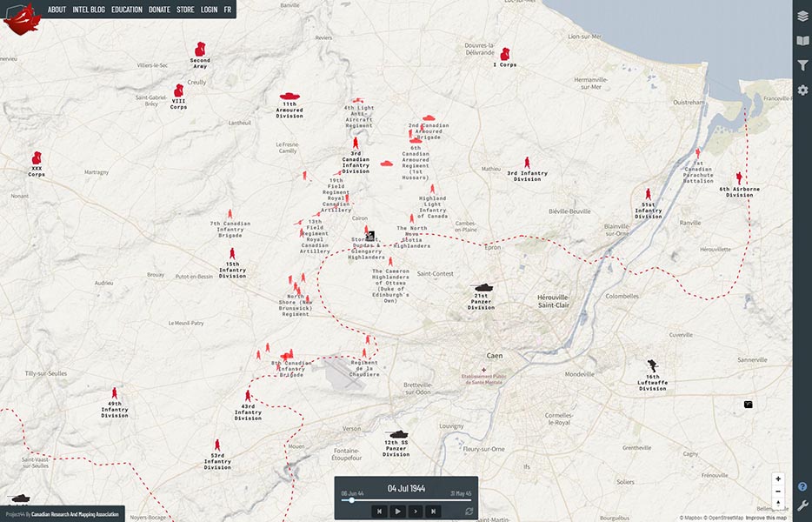812x522 pixels.
Task: Switch language via the FR link
Action: coord(228,10)
